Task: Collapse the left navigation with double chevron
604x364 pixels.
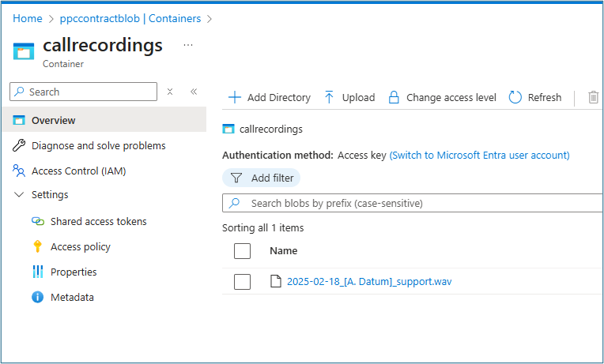Action: pyautogui.click(x=194, y=92)
